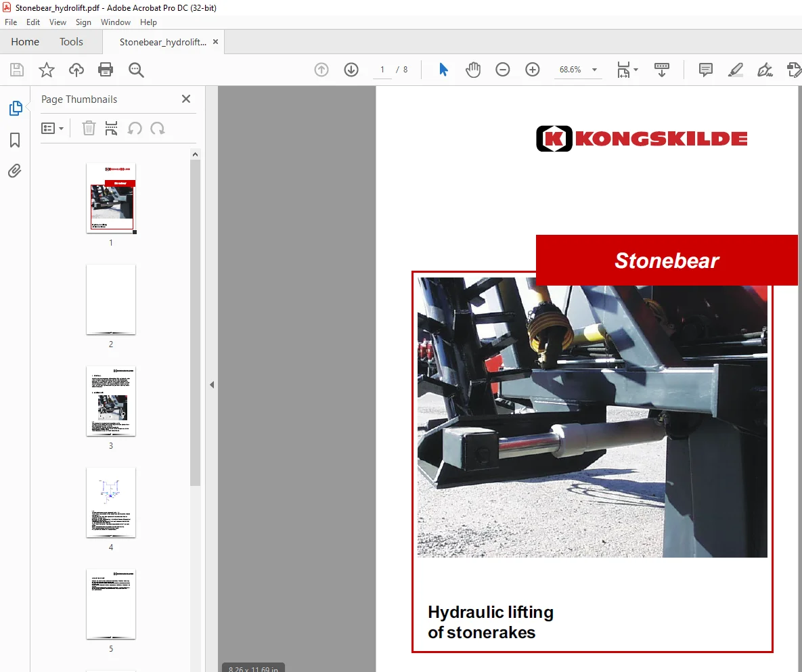This screenshot has width=802, height=672.
Task: Open the Edit menu
Action: (x=33, y=22)
